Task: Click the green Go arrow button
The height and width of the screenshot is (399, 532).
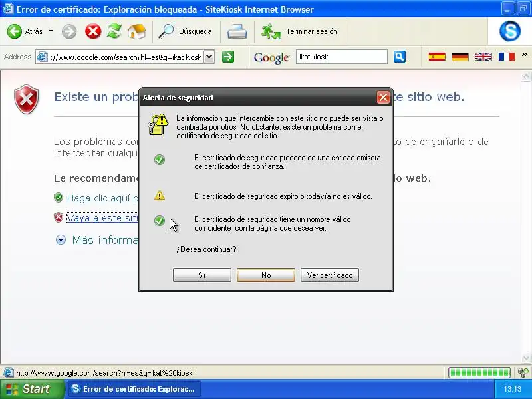Action: click(x=228, y=57)
